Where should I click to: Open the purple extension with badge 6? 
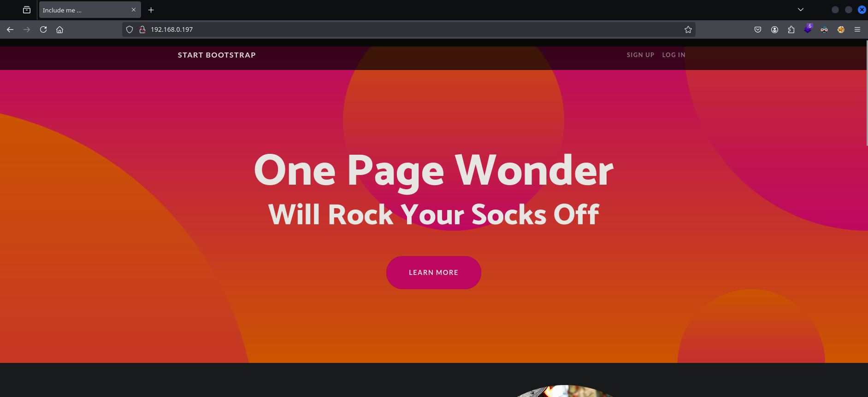pos(808,29)
